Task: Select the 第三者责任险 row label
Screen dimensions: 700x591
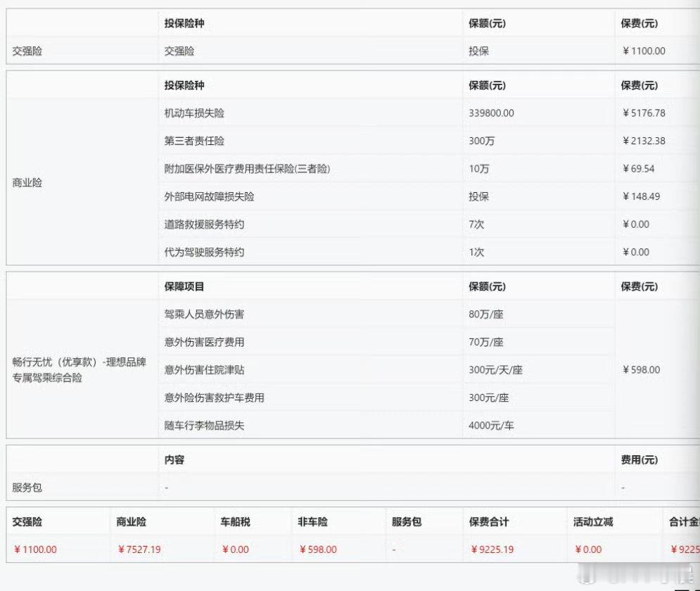Action: point(194,141)
